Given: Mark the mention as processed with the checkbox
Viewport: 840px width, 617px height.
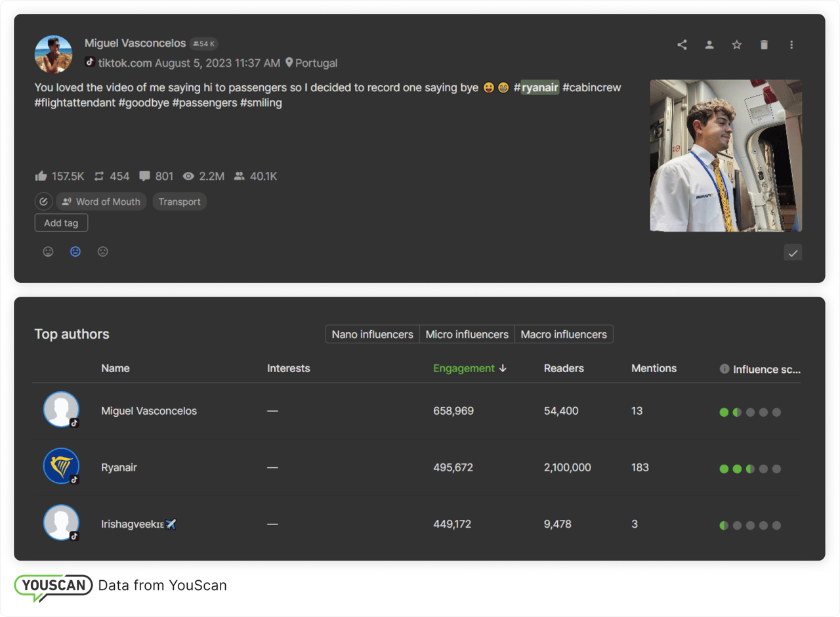Looking at the screenshot, I should [793, 253].
